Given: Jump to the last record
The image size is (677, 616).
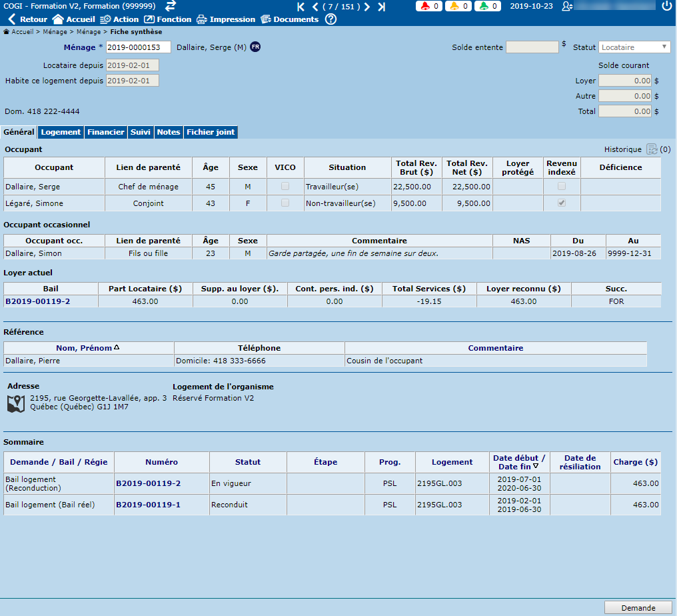Looking at the screenshot, I should coord(381,7).
